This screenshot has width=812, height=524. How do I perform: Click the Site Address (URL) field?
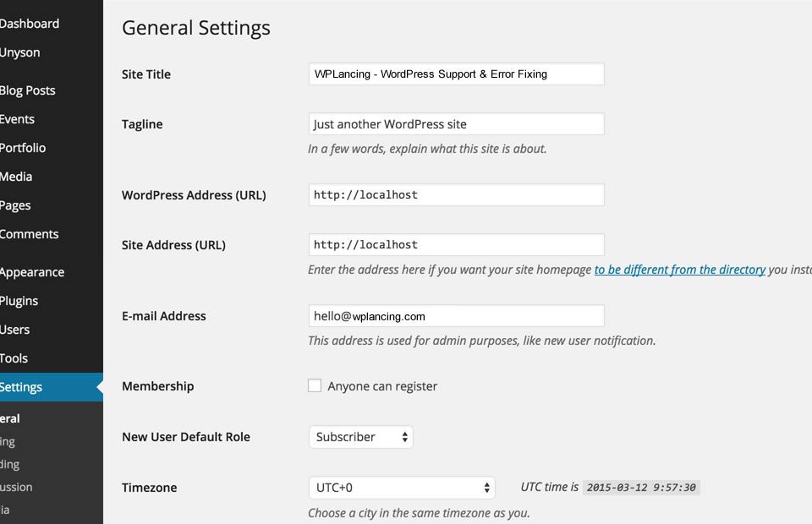457,245
